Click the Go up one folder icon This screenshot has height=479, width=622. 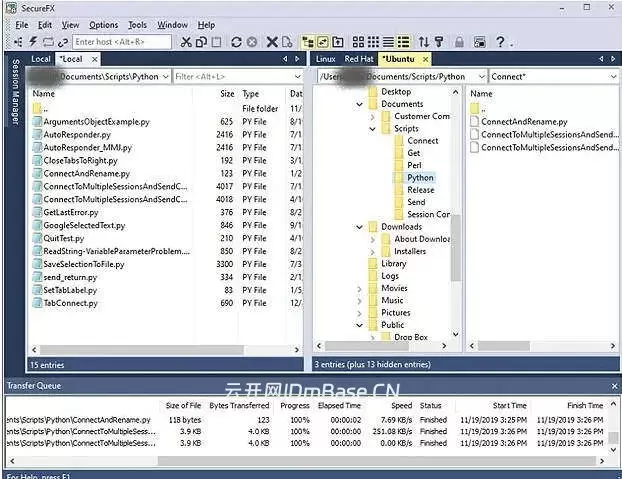pos(338,42)
